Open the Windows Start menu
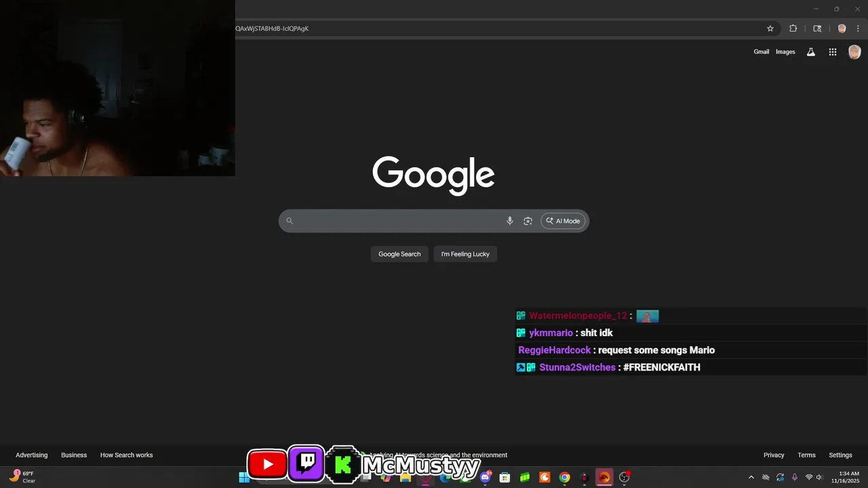 point(243,477)
